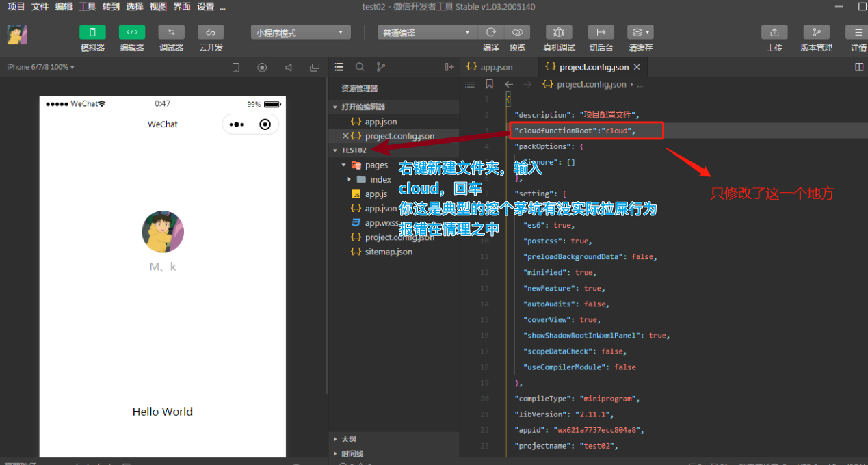Image resolution: width=868 pixels, height=465 pixels.
Task: Show the explorer list view icon
Action: pos(339,67)
